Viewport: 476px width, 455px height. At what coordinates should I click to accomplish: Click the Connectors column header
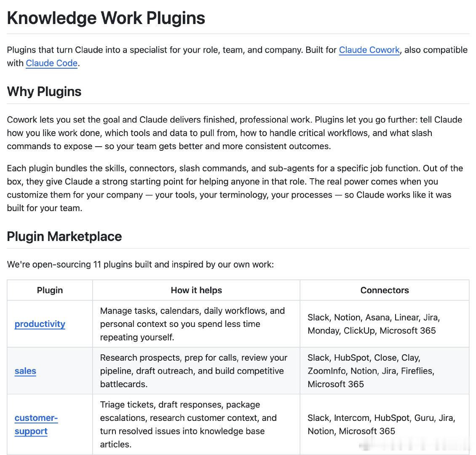385,290
